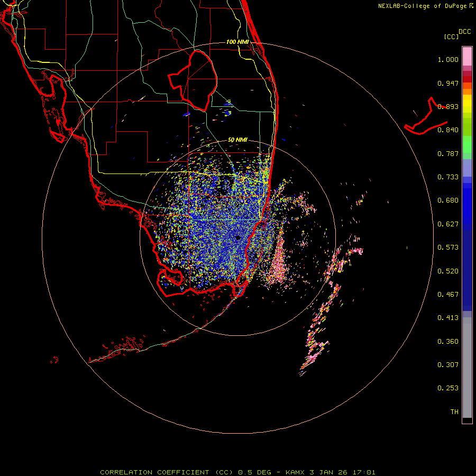Image resolution: width=476 pixels, height=476 pixels.
Task: Pick the orange swatch in color scale
Action: tap(467, 91)
